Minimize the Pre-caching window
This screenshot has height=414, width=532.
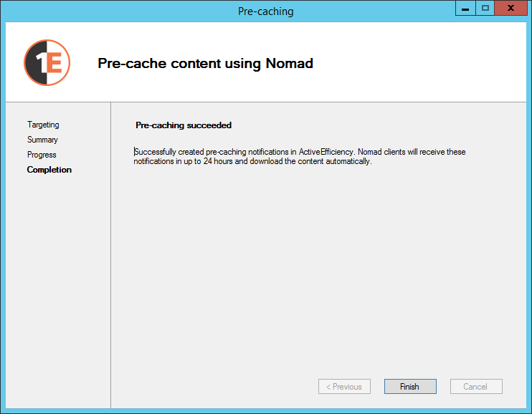465,9
